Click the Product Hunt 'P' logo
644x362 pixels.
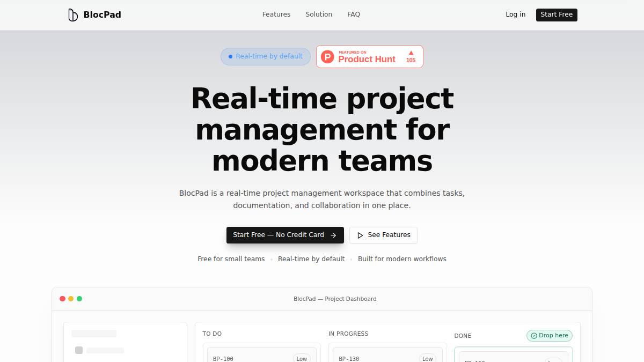327,57
